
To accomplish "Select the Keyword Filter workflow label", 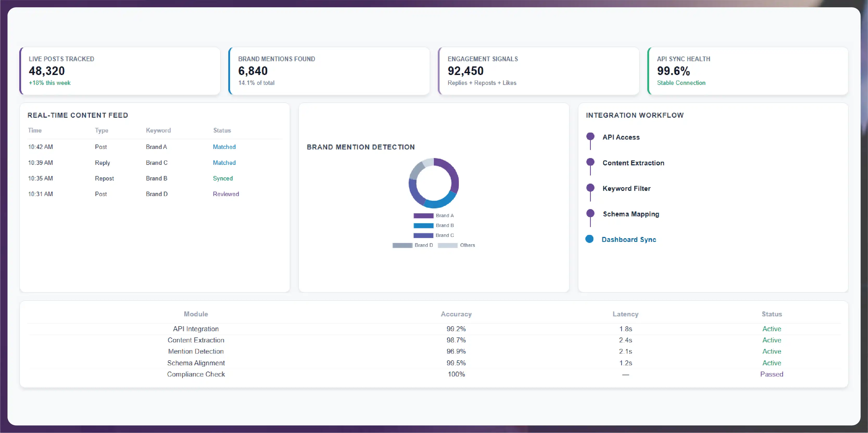I will pyautogui.click(x=626, y=188).
